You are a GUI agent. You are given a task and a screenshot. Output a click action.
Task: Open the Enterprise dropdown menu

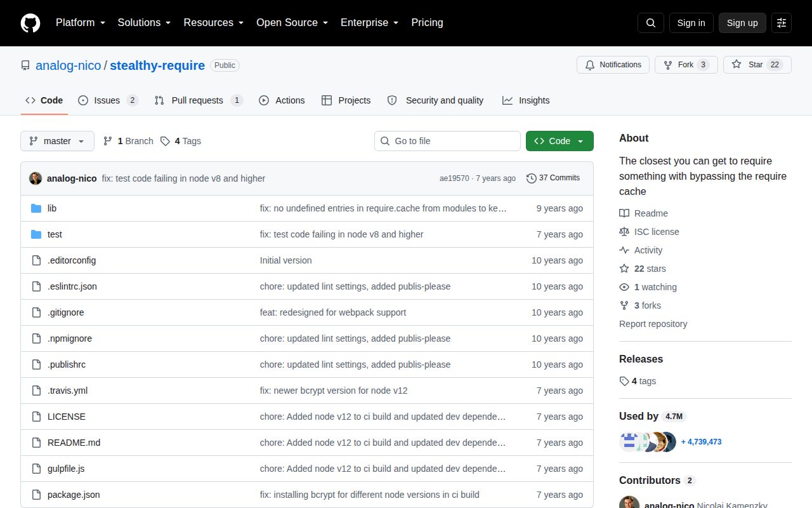370,23
